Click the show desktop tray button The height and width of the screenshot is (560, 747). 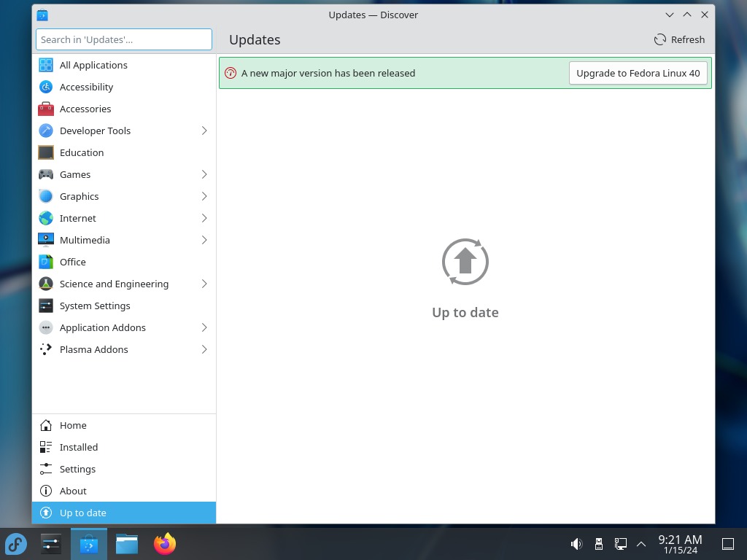pos(728,544)
